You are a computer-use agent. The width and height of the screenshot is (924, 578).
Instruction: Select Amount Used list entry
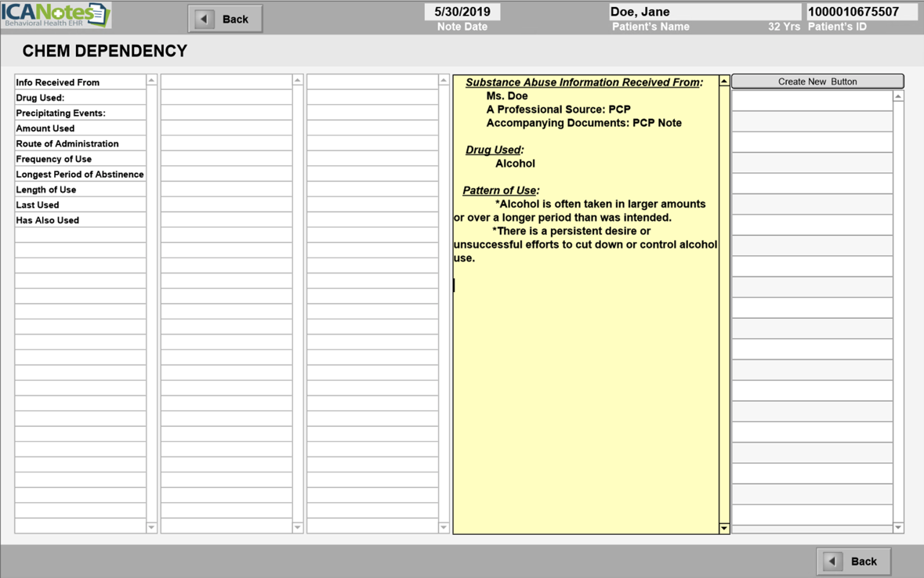79,128
